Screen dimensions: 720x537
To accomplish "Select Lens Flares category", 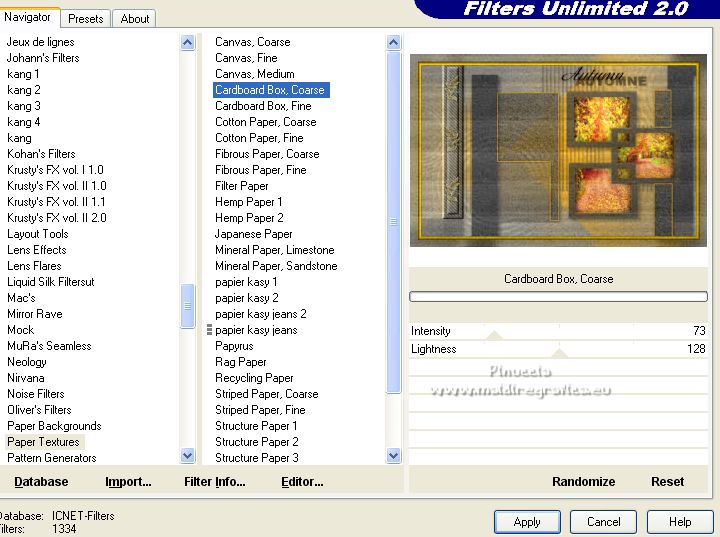I will pos(34,266).
